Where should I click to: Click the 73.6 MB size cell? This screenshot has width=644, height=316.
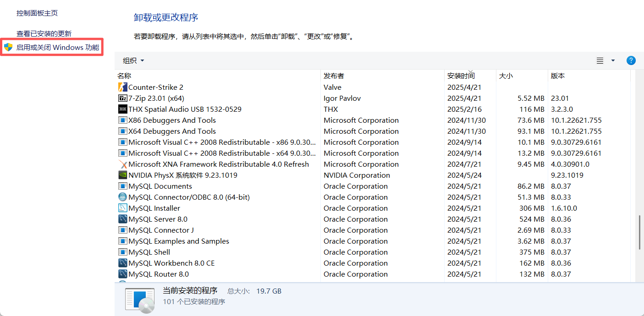[531, 120]
